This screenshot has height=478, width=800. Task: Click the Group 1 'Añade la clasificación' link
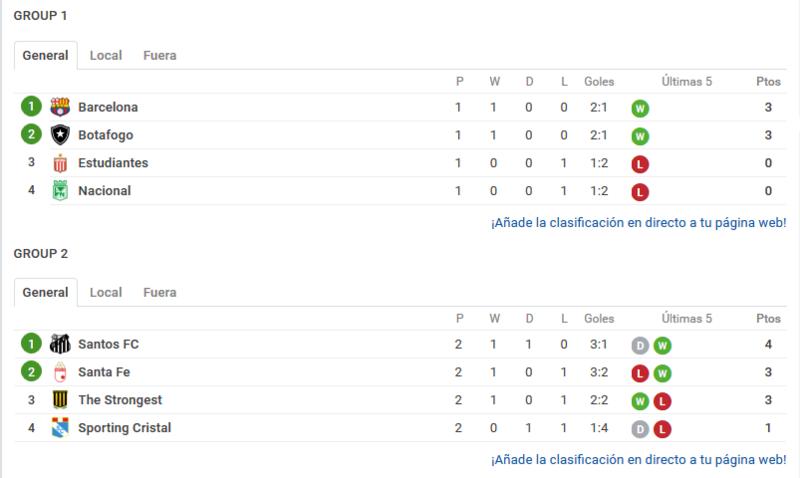point(638,223)
